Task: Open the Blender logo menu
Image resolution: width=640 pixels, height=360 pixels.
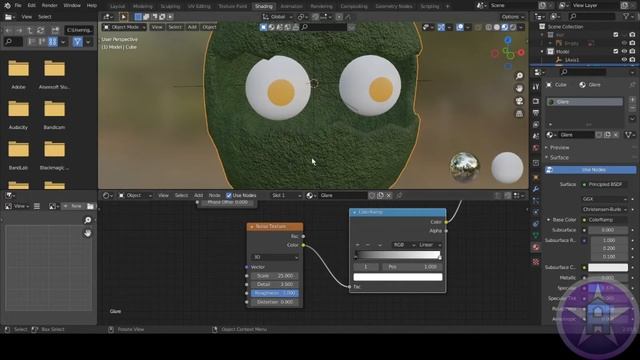Action: click(7, 6)
